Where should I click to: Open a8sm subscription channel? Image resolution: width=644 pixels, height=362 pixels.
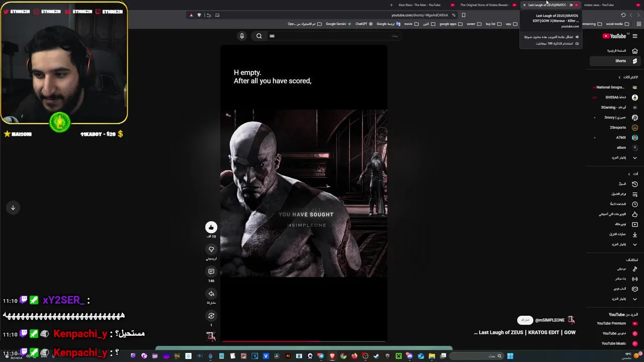[x=614, y=147]
